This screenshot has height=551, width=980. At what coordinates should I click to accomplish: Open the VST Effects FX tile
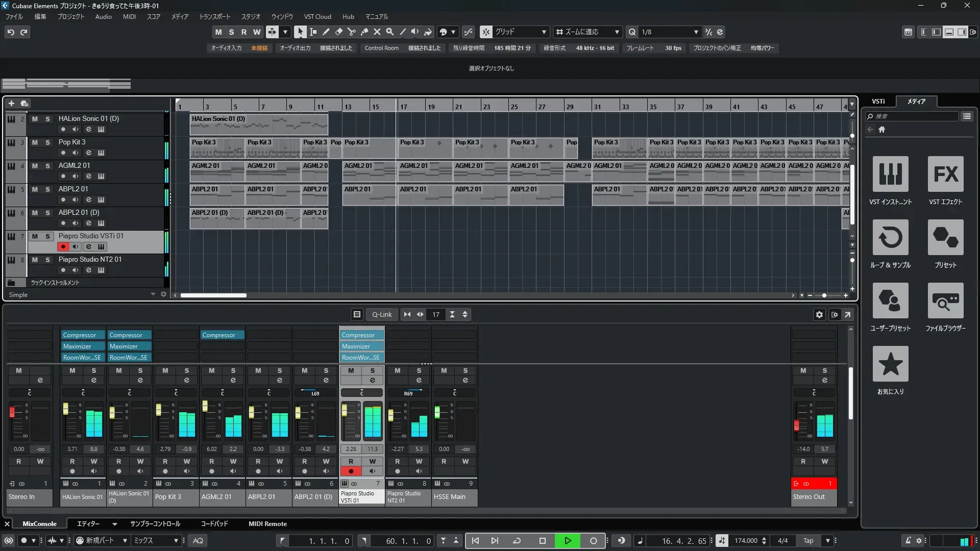click(945, 174)
